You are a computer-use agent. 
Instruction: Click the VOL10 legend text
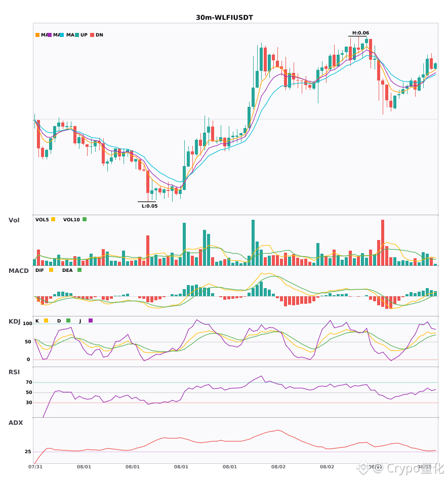click(71, 220)
